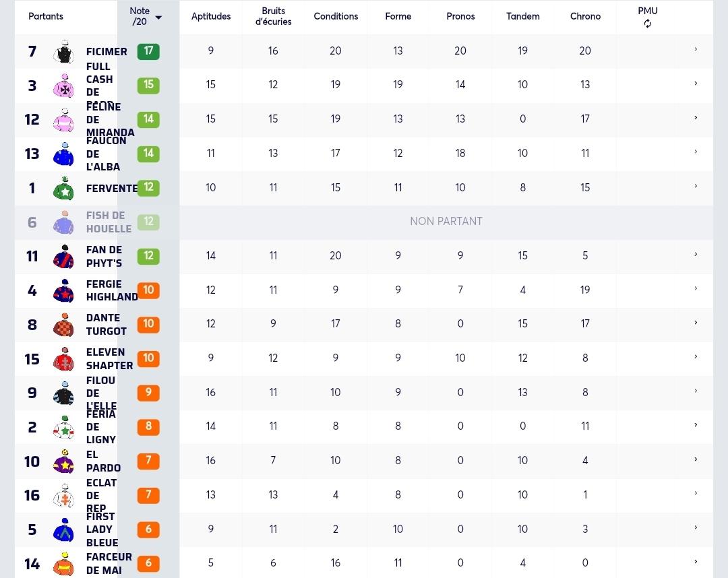This screenshot has height=578, width=728.
Task: Expand FERGIE HIGHLAND row details chevron
Action: point(696,288)
